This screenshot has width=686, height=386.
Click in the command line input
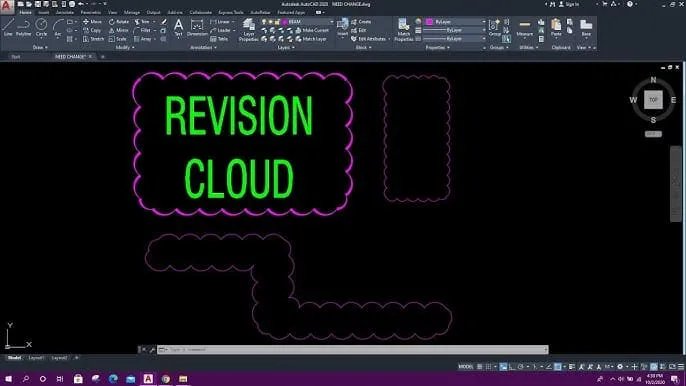pos(352,349)
